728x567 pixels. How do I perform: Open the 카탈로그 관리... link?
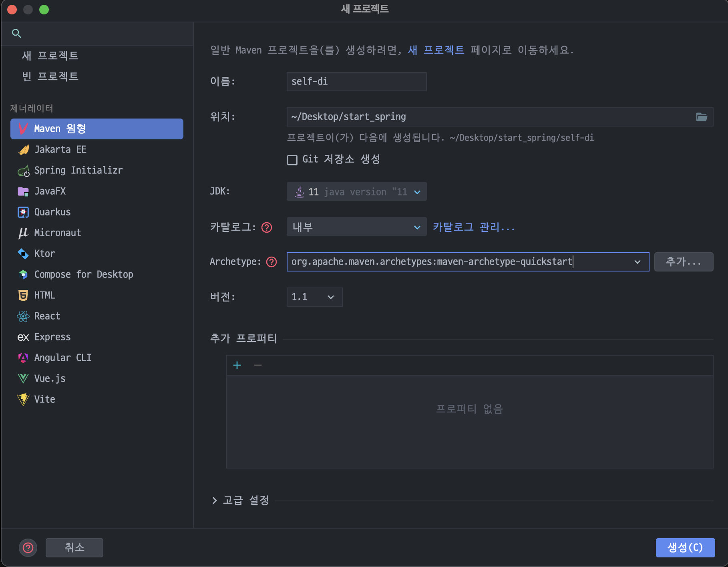tap(474, 227)
